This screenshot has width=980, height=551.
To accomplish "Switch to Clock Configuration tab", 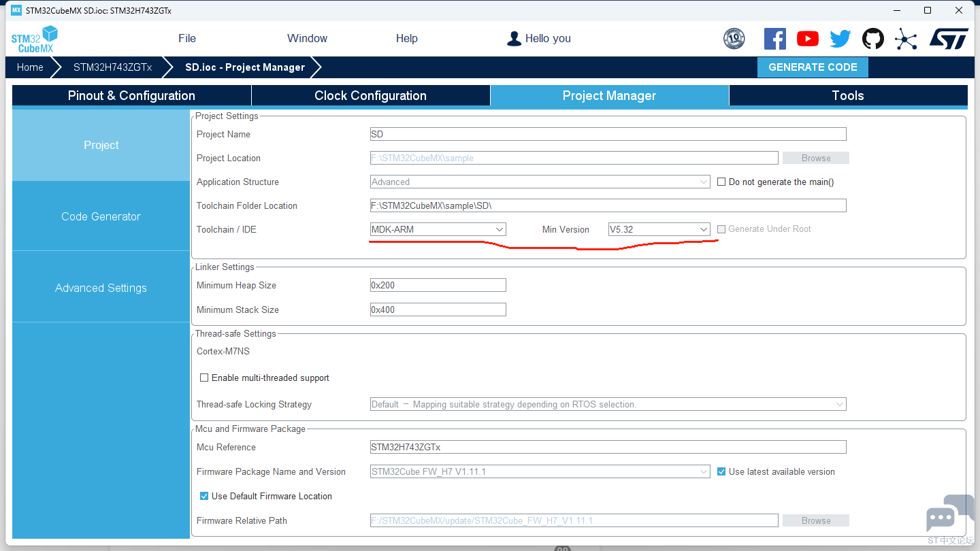I will pyautogui.click(x=371, y=96).
